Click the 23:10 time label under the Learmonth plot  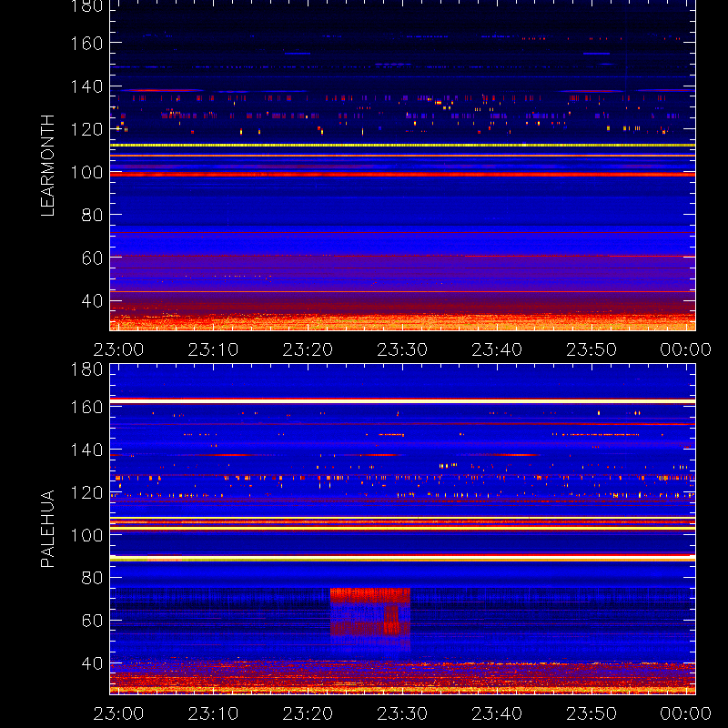click(213, 349)
